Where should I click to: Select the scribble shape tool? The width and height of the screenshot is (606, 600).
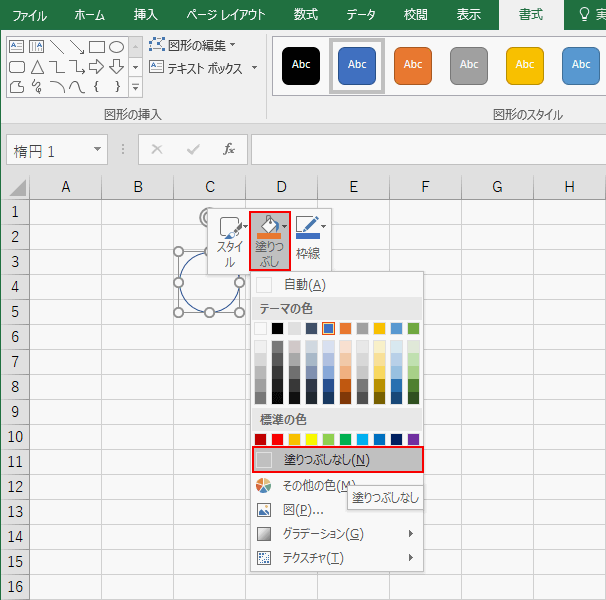(x=37, y=87)
